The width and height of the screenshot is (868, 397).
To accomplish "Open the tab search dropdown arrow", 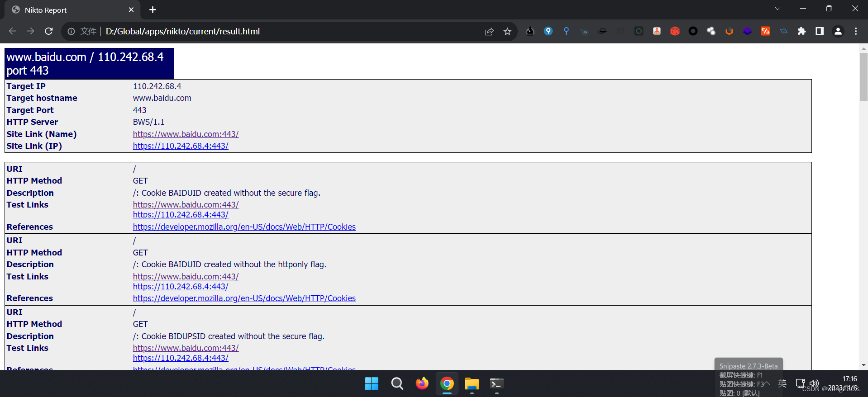I will (x=777, y=9).
